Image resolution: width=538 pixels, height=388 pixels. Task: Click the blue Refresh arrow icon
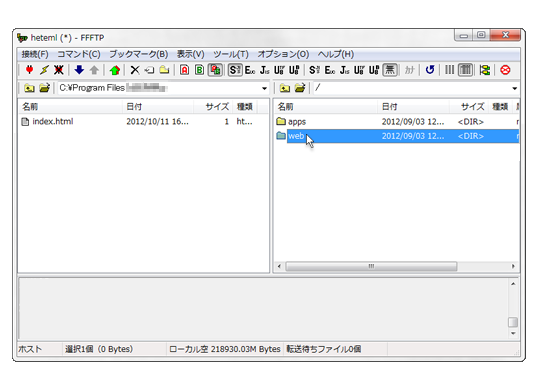tap(430, 70)
